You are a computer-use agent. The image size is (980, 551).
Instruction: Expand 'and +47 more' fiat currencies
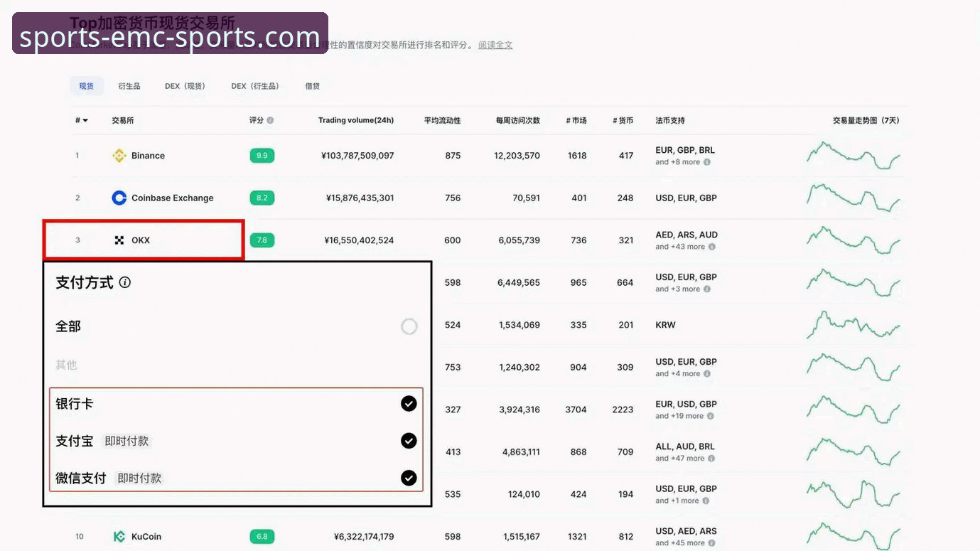click(680, 459)
